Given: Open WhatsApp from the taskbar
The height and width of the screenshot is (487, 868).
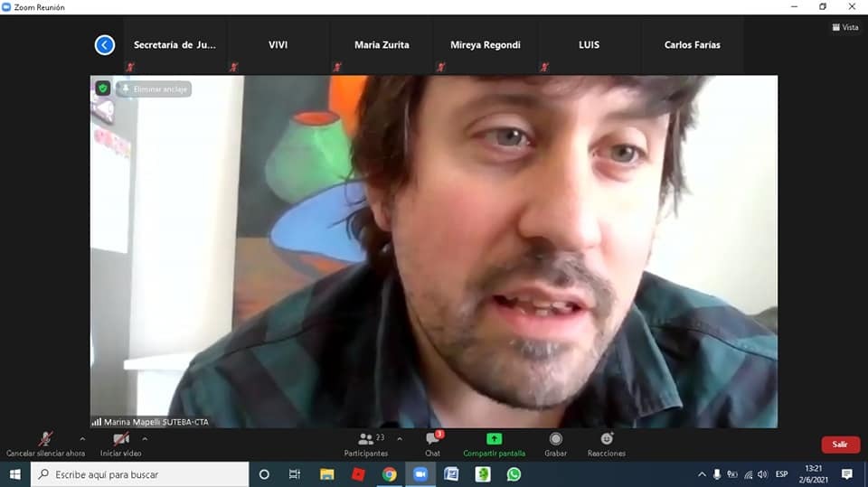Looking at the screenshot, I should pyautogui.click(x=514, y=474).
